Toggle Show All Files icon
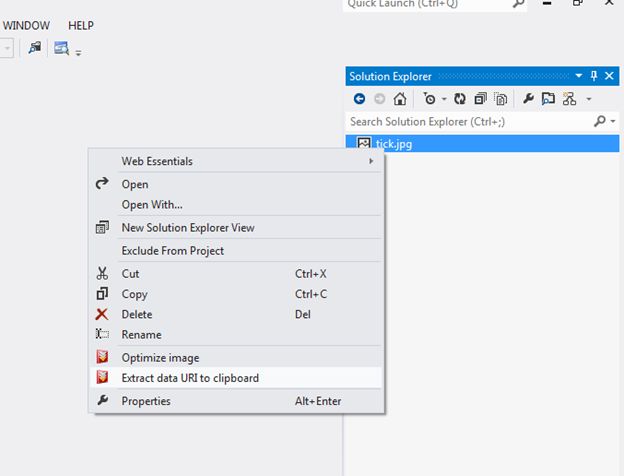Viewport: 624px width, 476px height. [x=500, y=99]
